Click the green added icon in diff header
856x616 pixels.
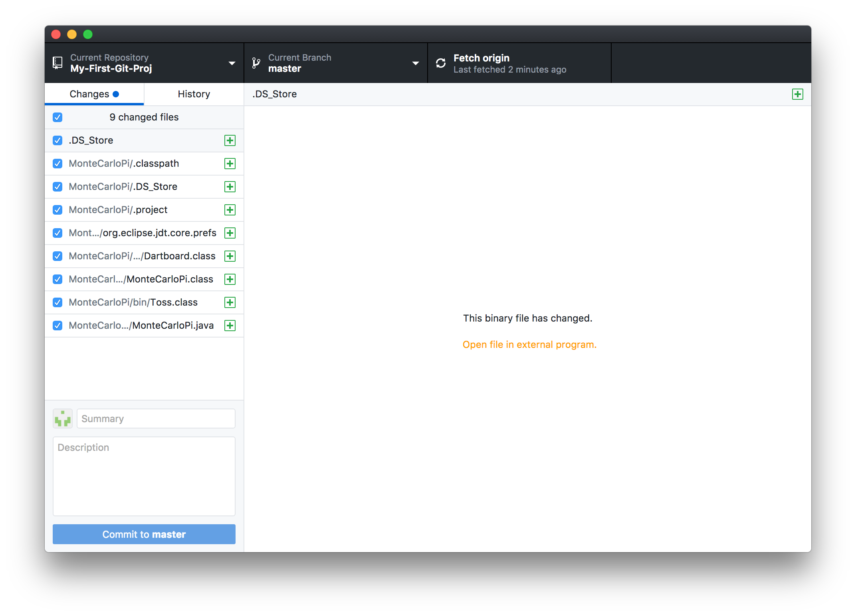click(x=797, y=94)
